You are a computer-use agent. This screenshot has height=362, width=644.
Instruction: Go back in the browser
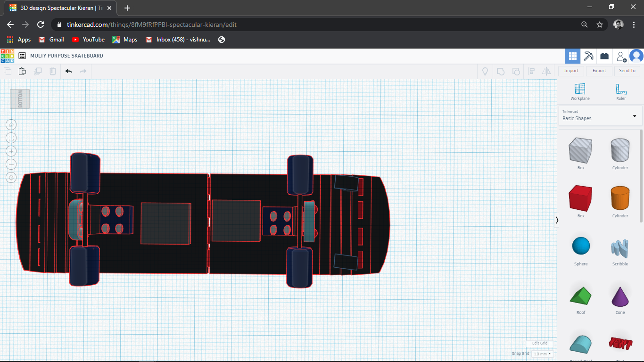[x=10, y=25]
